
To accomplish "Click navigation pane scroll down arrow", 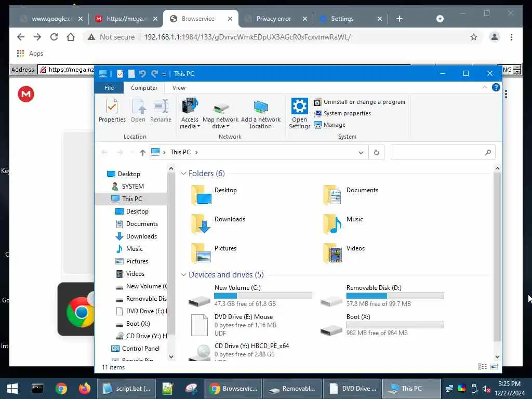I will point(171,356).
